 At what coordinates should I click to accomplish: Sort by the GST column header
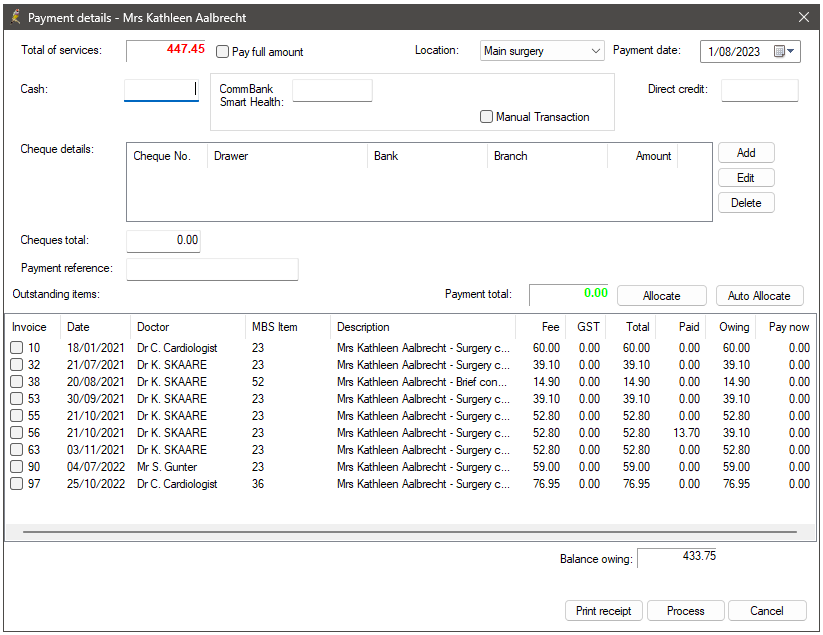pos(587,327)
